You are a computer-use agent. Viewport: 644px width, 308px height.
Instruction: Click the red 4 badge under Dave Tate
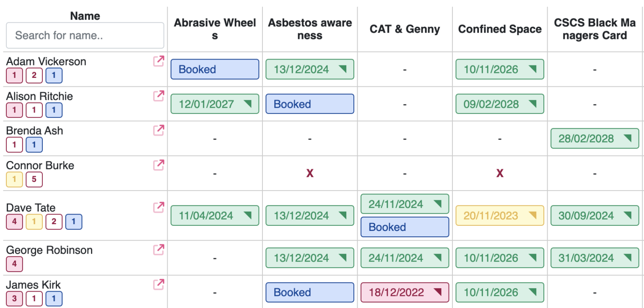[14, 222]
